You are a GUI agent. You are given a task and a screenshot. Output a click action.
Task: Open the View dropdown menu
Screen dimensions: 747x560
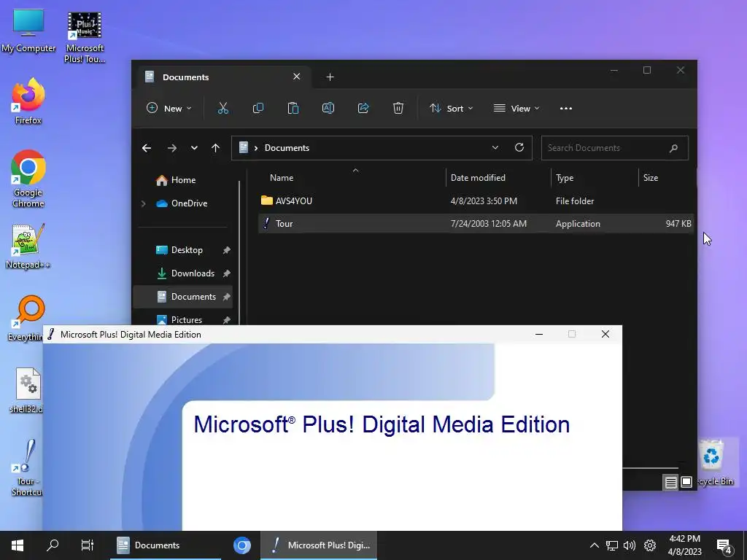516,108
